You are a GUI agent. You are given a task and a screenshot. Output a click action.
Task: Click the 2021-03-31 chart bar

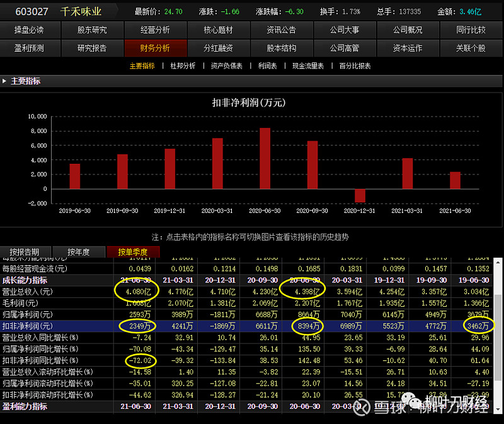[407, 173]
